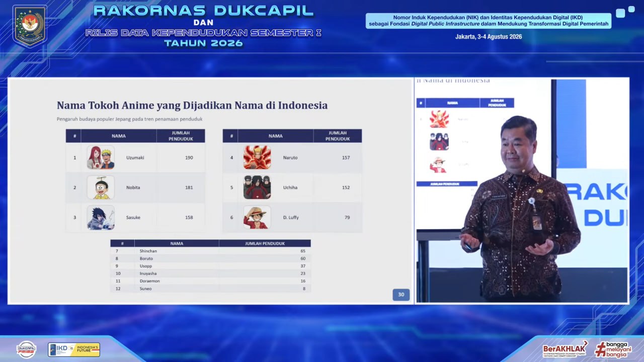Click the "Boruto" row name
The height and width of the screenshot is (362, 644).
click(x=146, y=258)
